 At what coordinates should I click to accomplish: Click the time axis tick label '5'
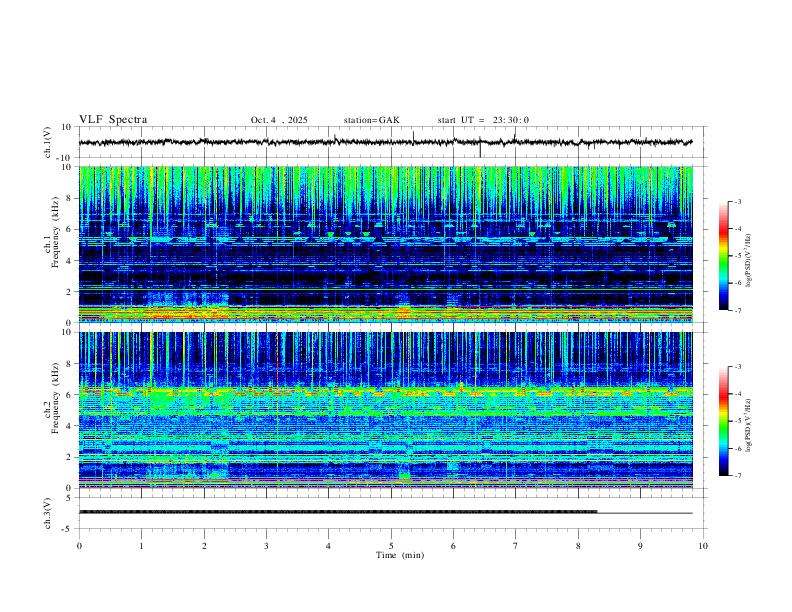click(391, 546)
